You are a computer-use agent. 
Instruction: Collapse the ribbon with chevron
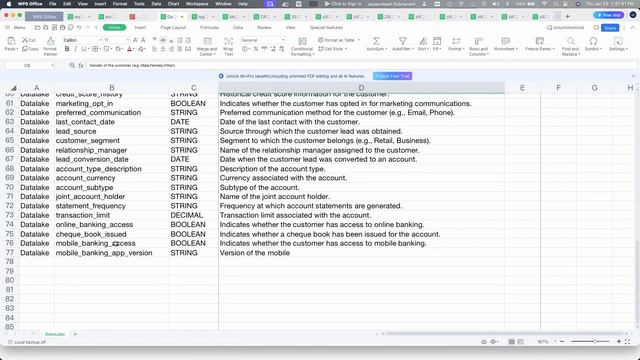tap(633, 27)
